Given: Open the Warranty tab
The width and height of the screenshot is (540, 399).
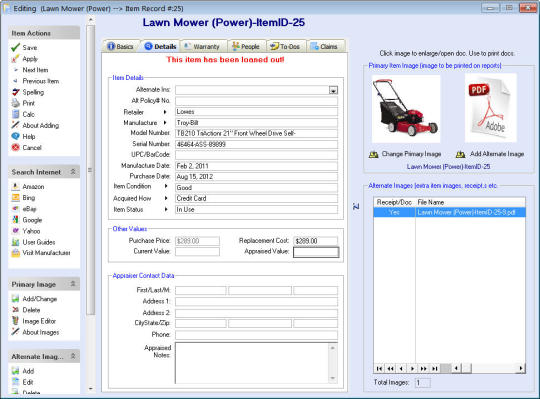Looking at the screenshot, I should click(x=202, y=46).
